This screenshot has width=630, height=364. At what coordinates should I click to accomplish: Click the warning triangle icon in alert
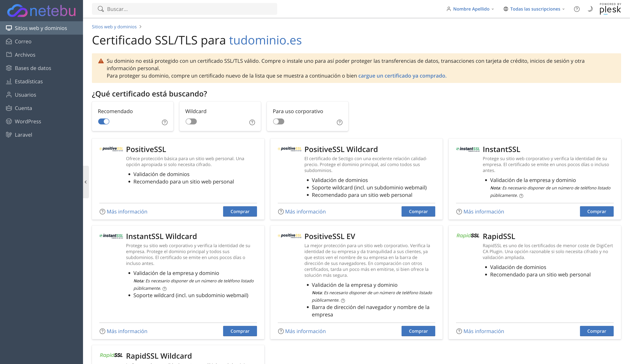tap(101, 61)
